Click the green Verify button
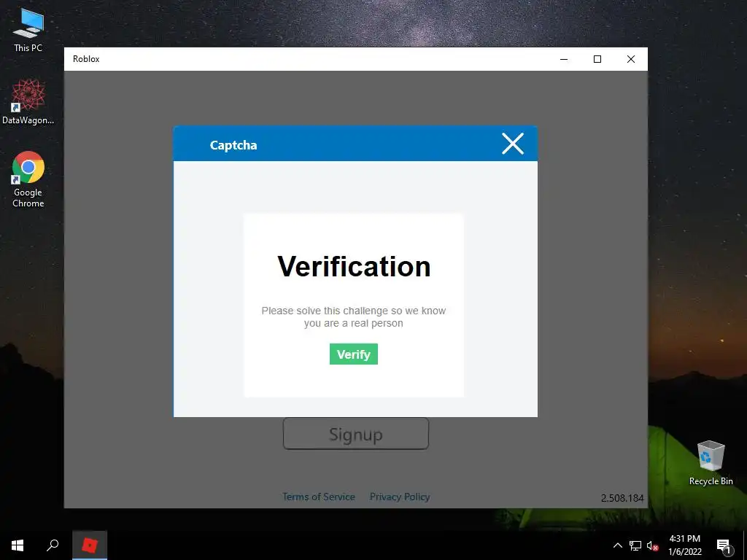Screen dimensions: 747x560 [x=354, y=354]
